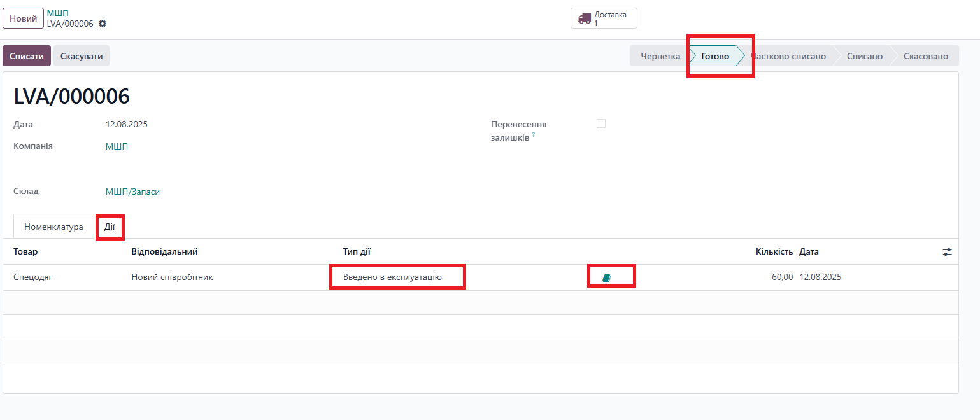This screenshot has height=420, width=980.
Task: Click the help question mark near Перенесення залишків
Action: pyautogui.click(x=534, y=135)
